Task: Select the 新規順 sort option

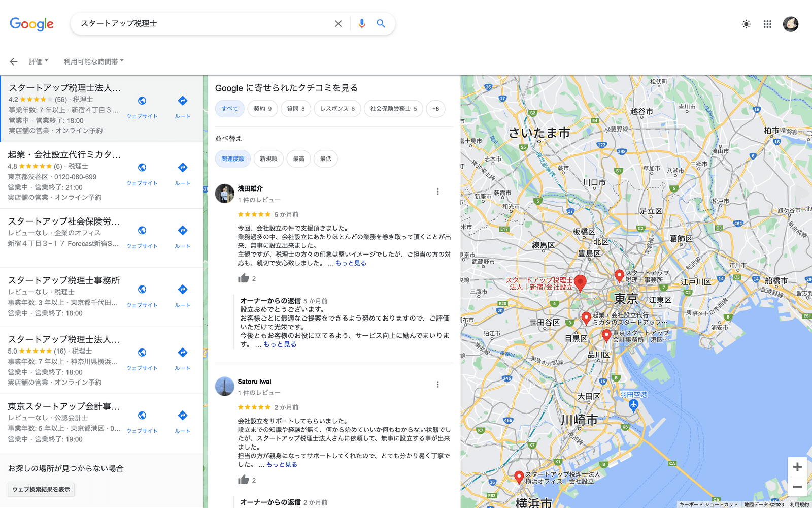Action: pyautogui.click(x=268, y=159)
